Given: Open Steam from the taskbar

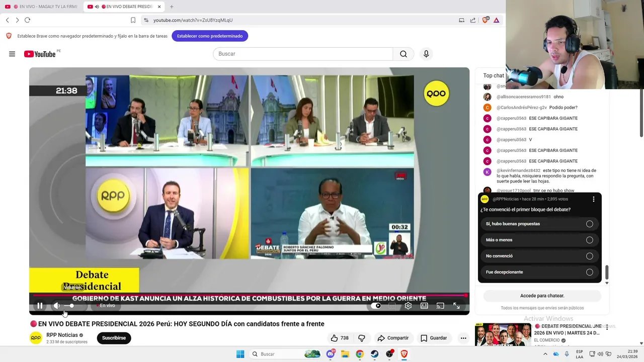Looking at the screenshot, I should (x=375, y=354).
